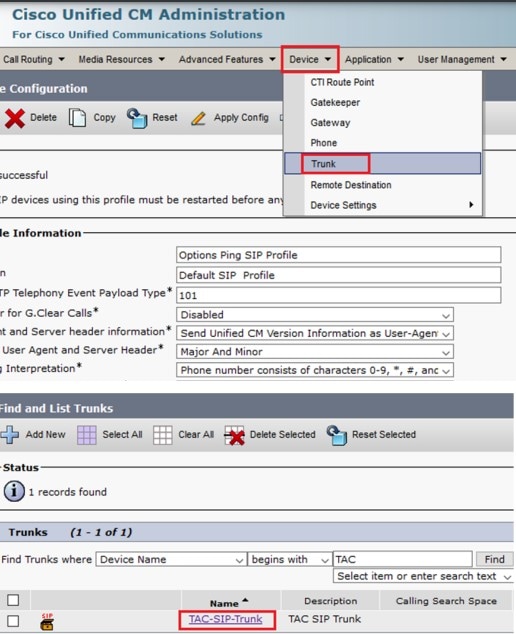Viewport: 516px width, 634px height.
Task: Click the Clear All label
Action: point(196,435)
